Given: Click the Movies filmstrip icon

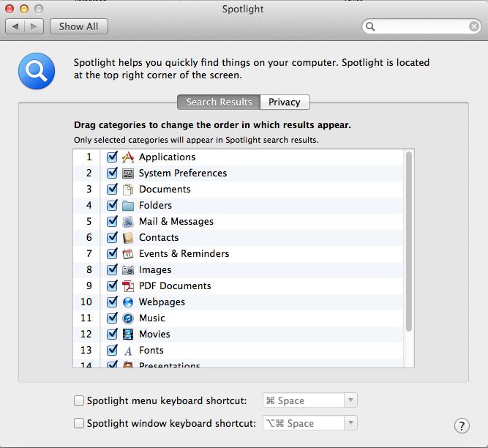Looking at the screenshot, I should click(128, 335).
